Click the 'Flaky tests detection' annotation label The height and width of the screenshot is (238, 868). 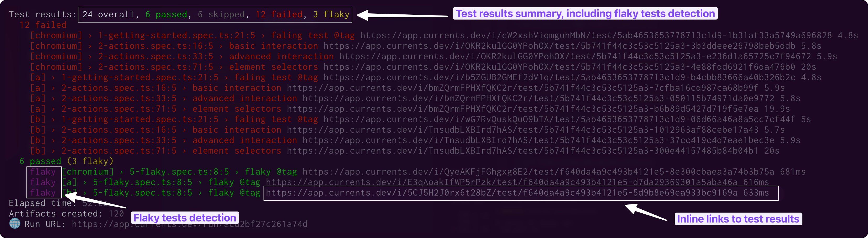click(185, 218)
